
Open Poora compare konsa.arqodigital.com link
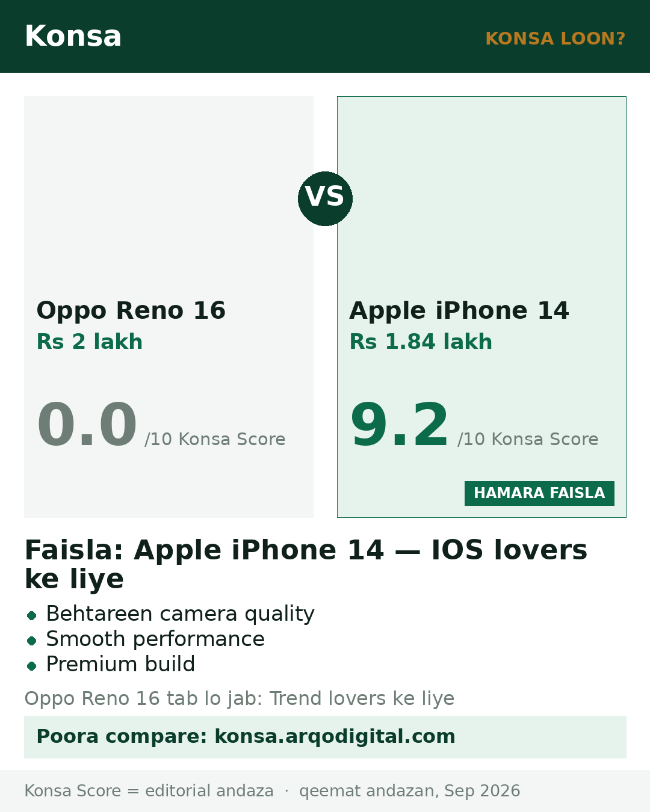point(325,737)
